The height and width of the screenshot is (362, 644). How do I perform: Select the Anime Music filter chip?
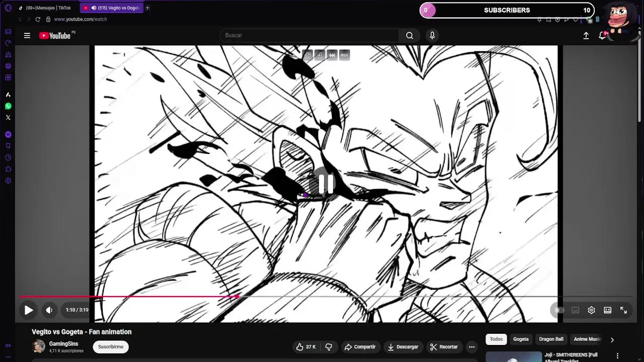pos(587,339)
